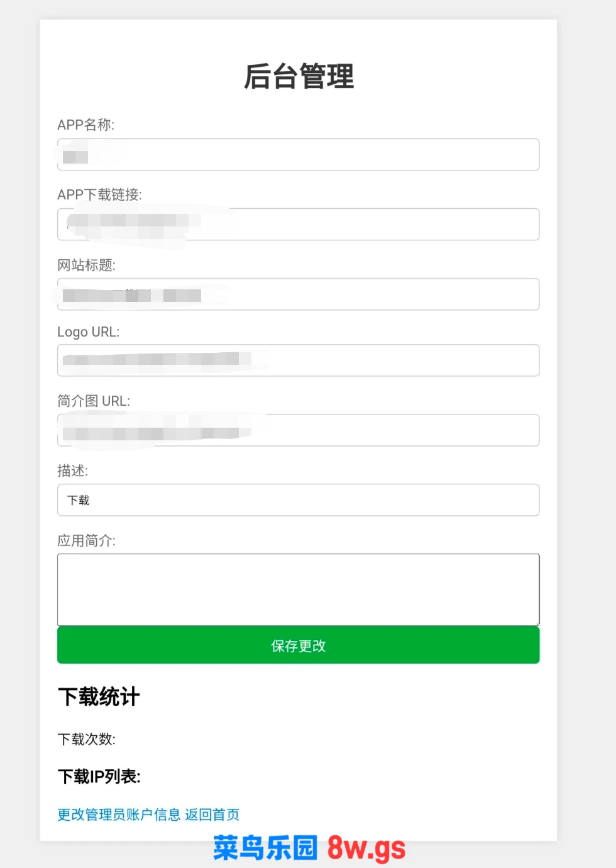
Task: Click the APP名称 field label
Action: pyautogui.click(x=85, y=125)
